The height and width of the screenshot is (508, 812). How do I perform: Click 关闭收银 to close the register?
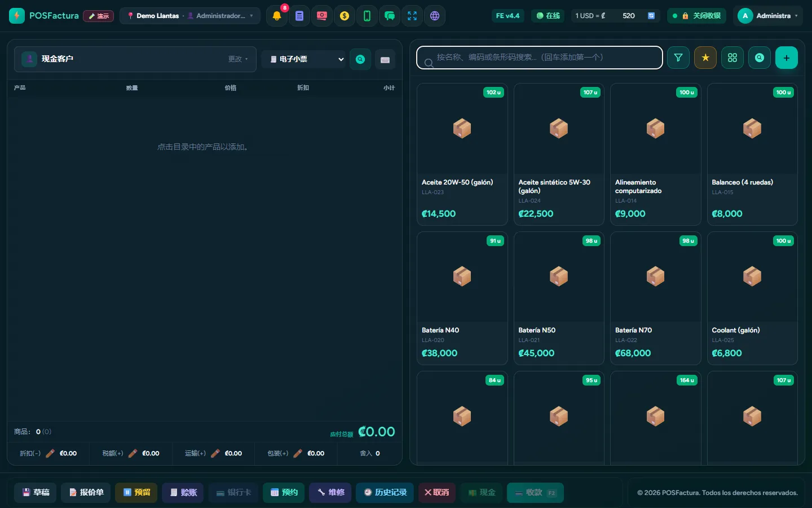click(696, 16)
